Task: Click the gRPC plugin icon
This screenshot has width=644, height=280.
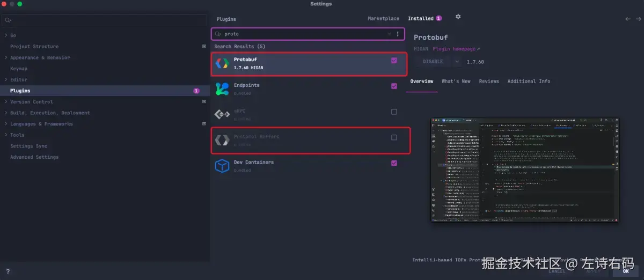Action: point(222,114)
